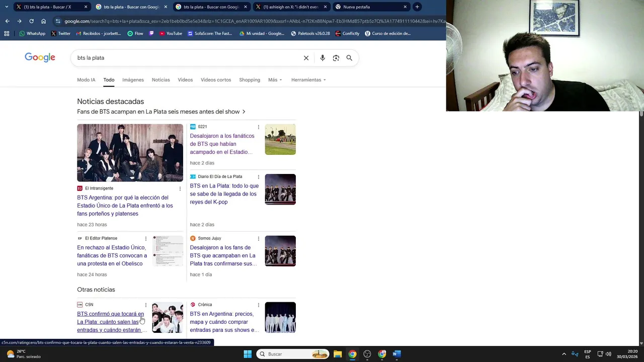Select the Noticias results tab

[x=161, y=80]
